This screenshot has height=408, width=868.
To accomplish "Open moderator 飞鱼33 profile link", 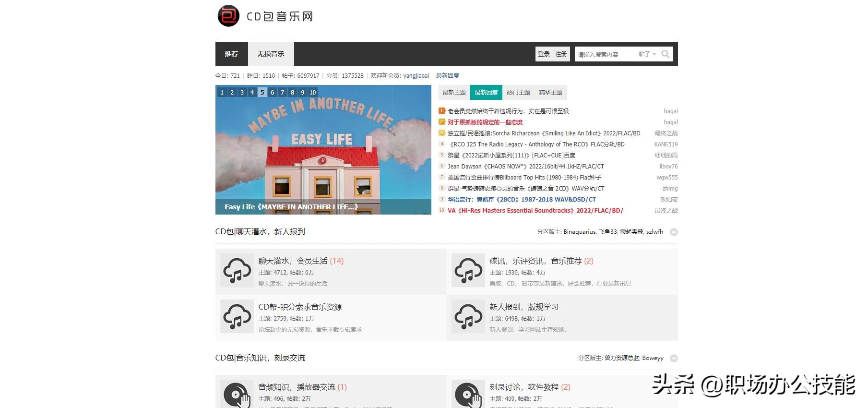I will point(608,232).
